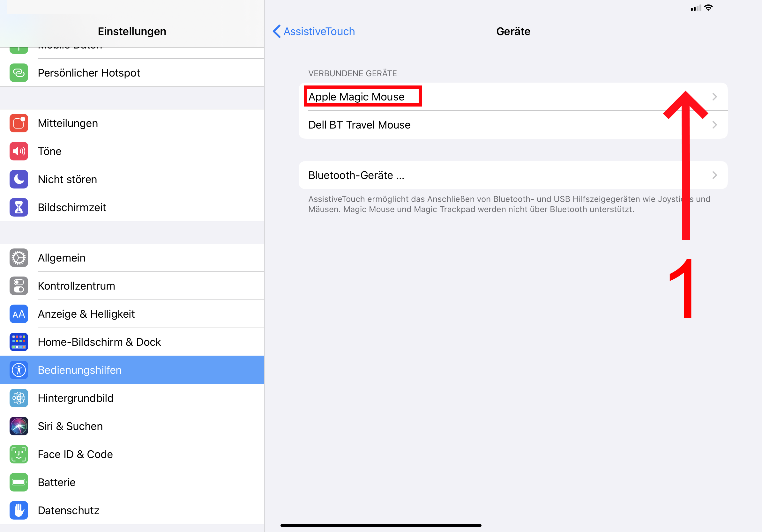Select Bedienungshilfen in sidebar
Screen dimensions: 762x532
[x=132, y=370]
